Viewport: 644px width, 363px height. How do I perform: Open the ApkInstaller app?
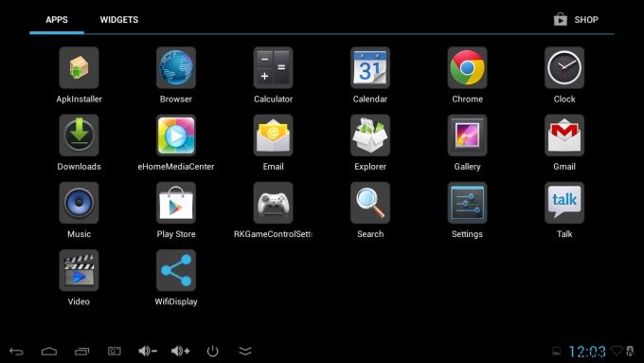coord(79,68)
